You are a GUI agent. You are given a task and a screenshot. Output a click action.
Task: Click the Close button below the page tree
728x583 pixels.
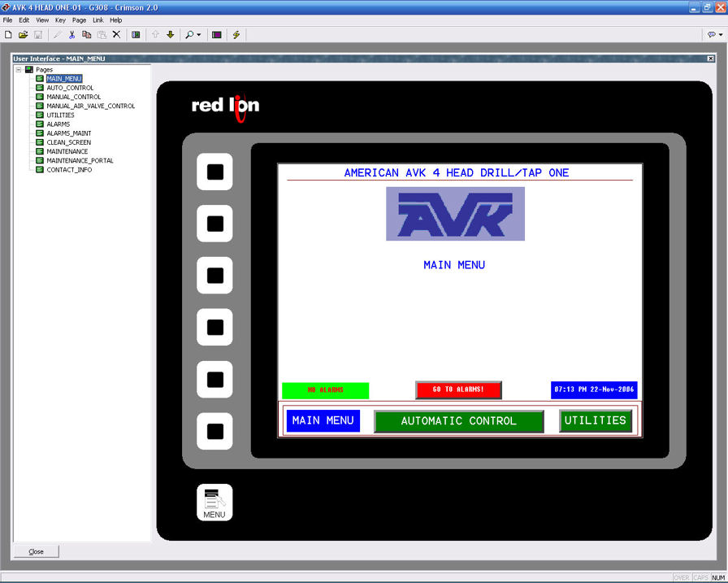[37, 551]
